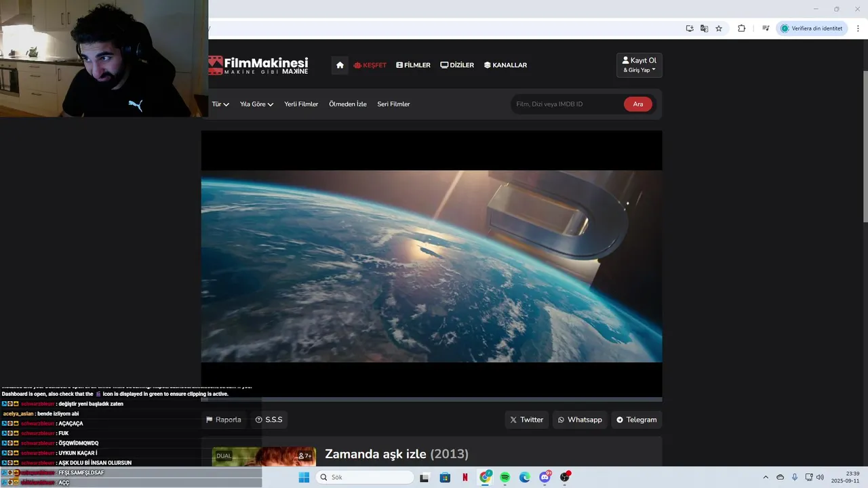Viewport: 868px width, 488px height.
Task: Open the network status tray icon
Action: point(809,477)
